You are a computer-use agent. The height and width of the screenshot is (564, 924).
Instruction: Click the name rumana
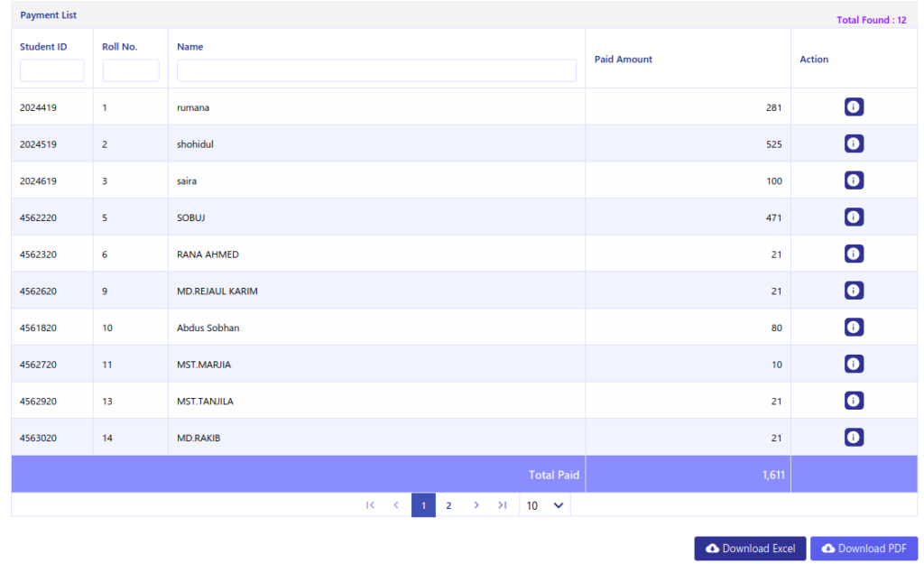coord(193,107)
